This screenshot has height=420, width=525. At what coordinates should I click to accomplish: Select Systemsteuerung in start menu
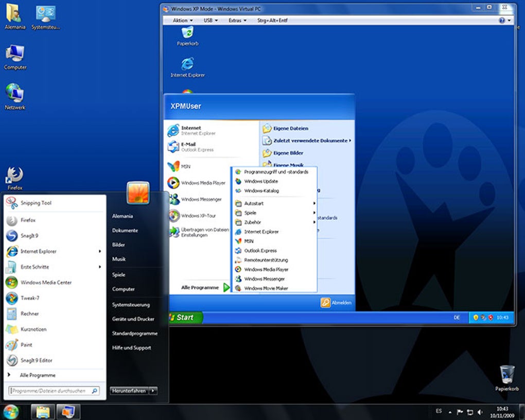(x=131, y=305)
